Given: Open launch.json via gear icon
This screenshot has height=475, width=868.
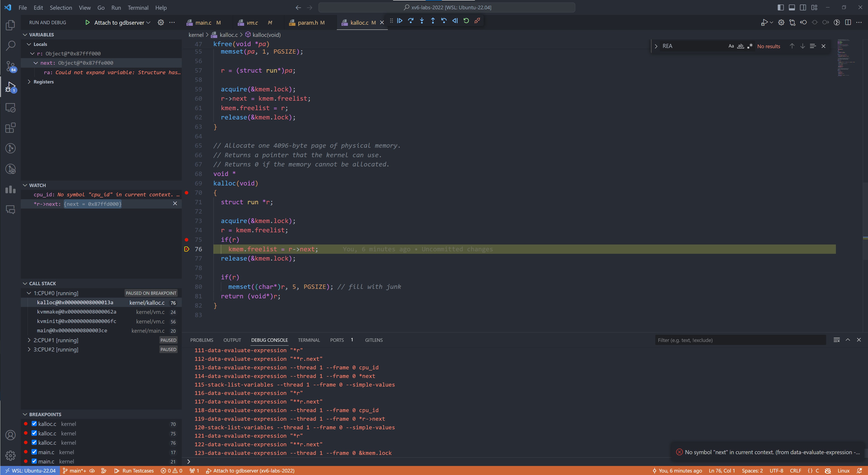Looking at the screenshot, I should coord(161,23).
